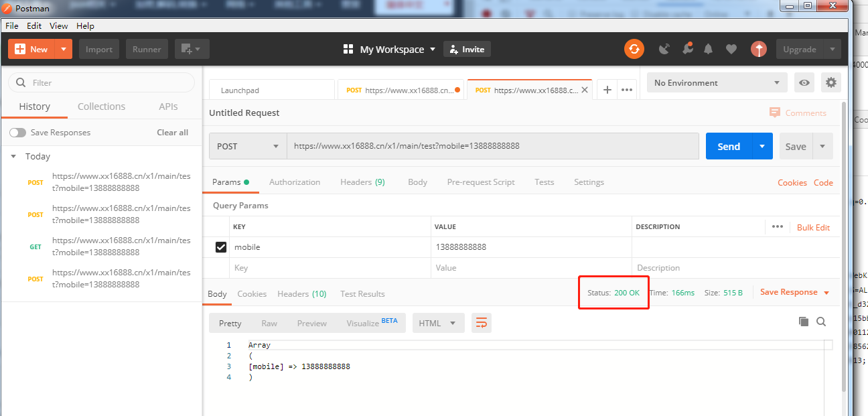Open the File menu

point(12,25)
